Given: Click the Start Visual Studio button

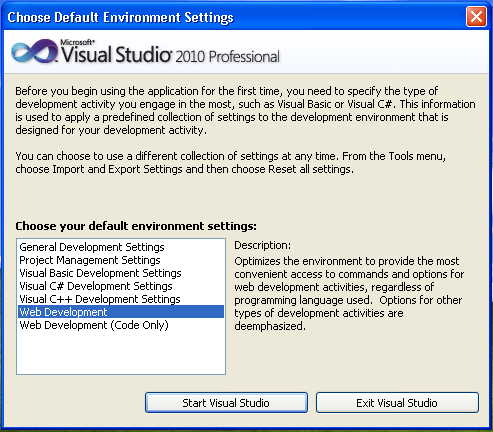Looking at the screenshot, I should (x=226, y=403).
